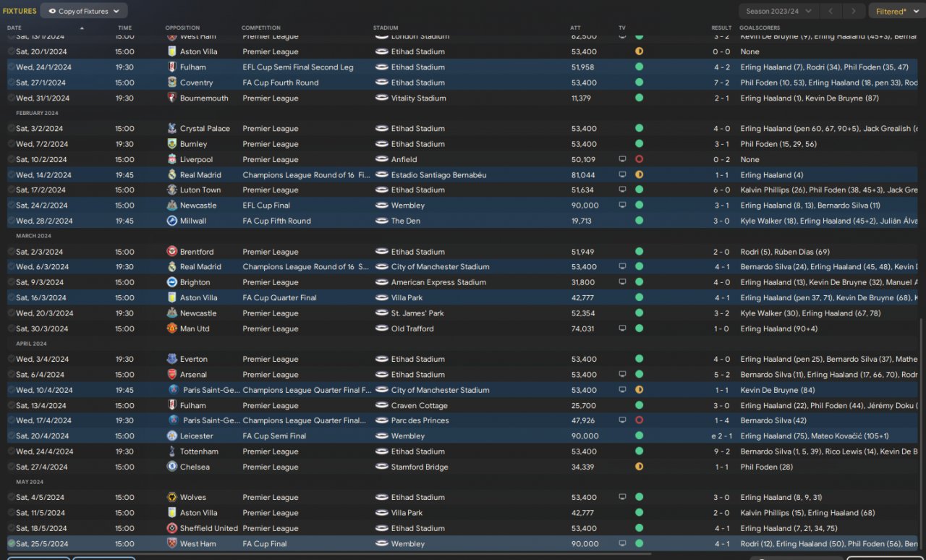926x560 pixels.
Task: Open the Season 2023/24 dropdown
Action: click(779, 11)
